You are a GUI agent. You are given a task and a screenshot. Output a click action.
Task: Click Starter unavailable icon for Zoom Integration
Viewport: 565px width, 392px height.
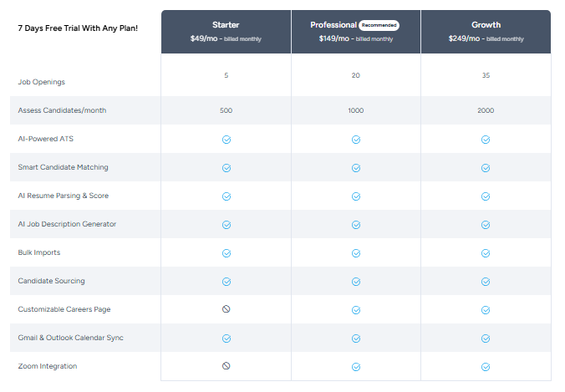[x=226, y=366]
